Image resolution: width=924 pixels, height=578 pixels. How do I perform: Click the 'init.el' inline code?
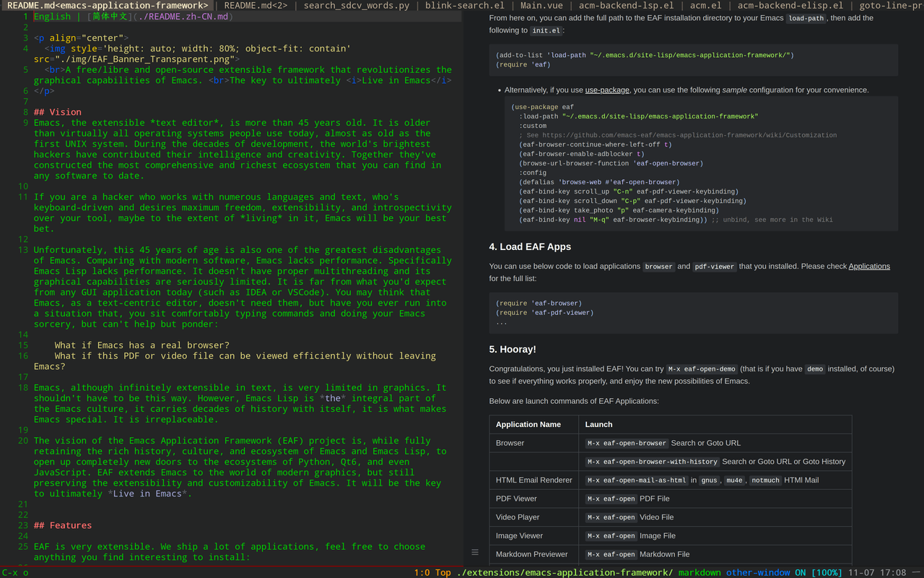(x=546, y=30)
